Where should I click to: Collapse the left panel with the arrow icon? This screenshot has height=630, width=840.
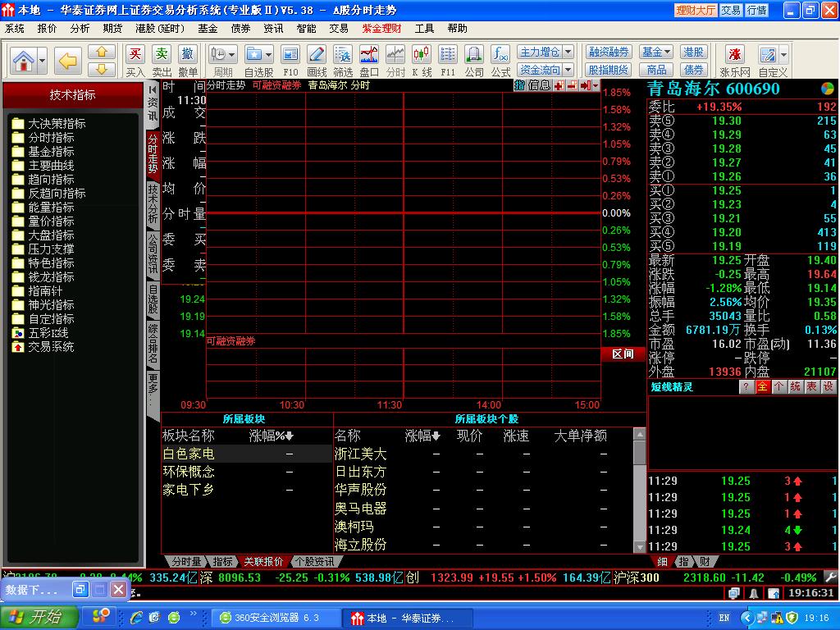(x=153, y=89)
